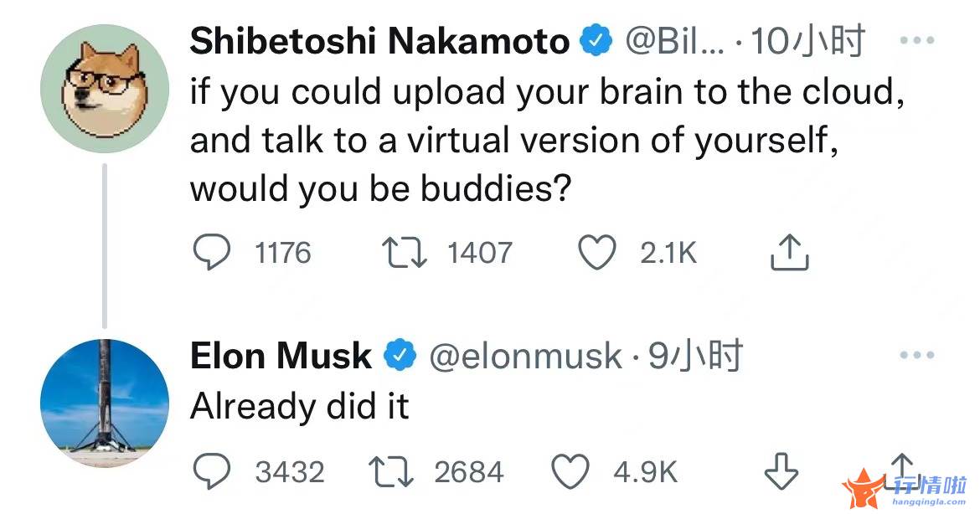
Task: Open Elon Musk's rocket profile picture
Action: coord(105,403)
